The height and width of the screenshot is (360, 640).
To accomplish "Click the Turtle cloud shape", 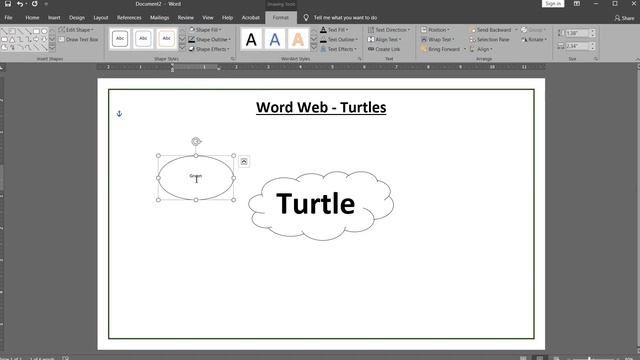I will [x=321, y=205].
